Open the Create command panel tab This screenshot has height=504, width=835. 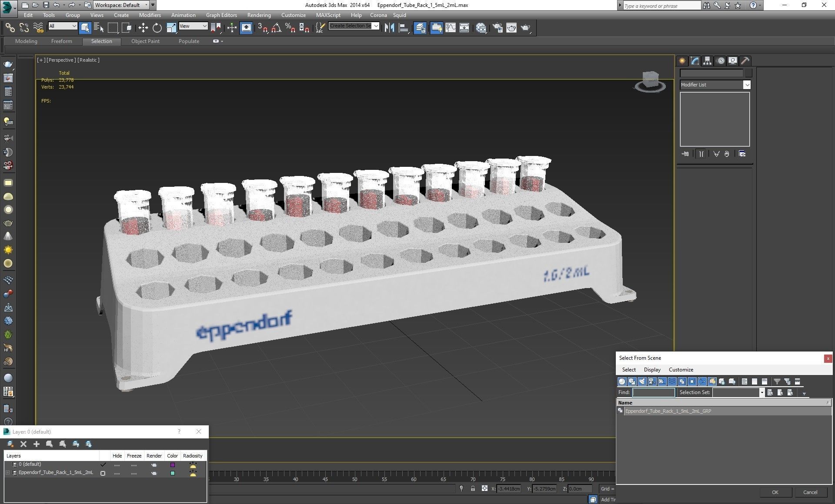pos(682,61)
